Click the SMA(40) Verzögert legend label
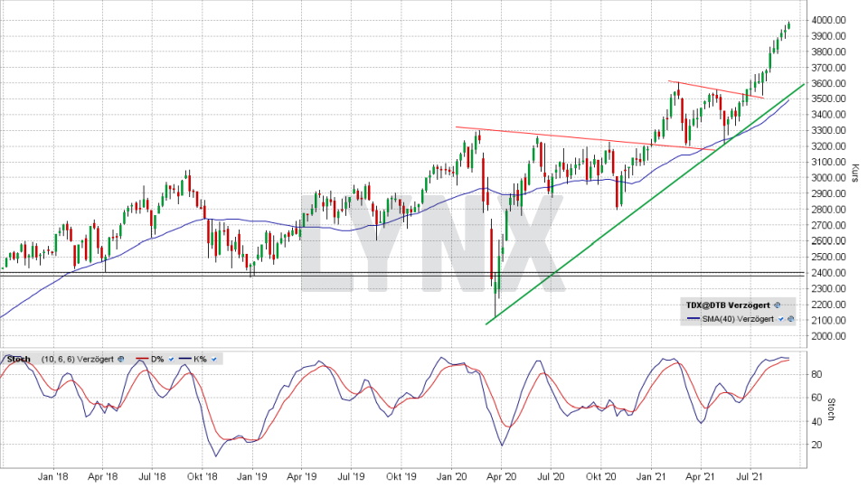868x488 pixels. (738, 319)
